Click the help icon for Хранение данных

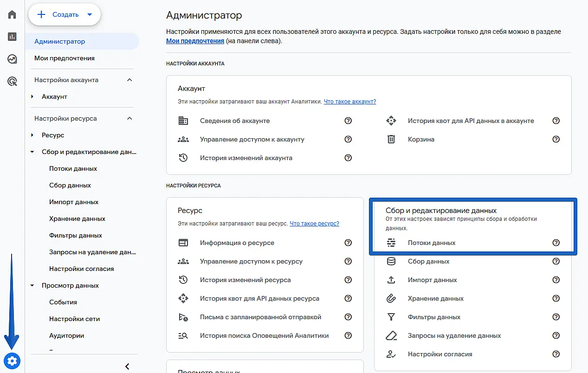click(556, 298)
